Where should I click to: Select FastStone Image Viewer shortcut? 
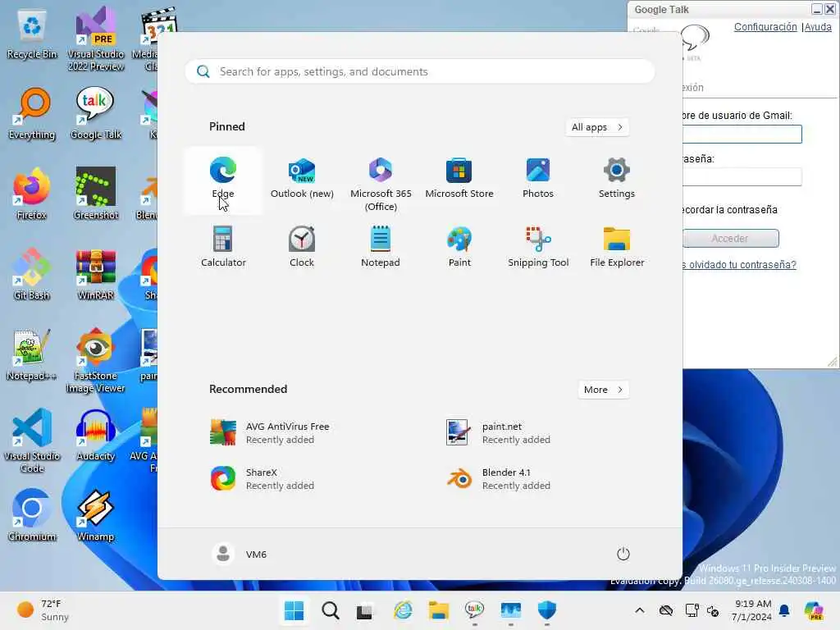[x=96, y=361]
